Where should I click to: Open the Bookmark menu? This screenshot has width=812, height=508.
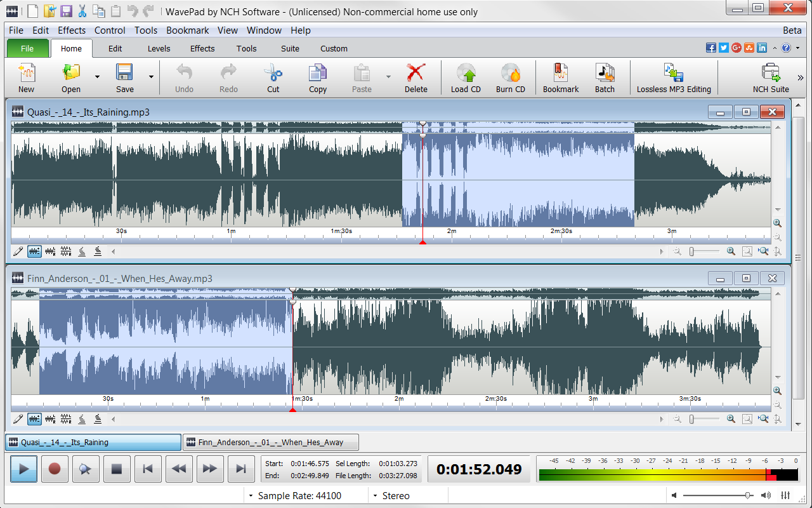pyautogui.click(x=187, y=30)
